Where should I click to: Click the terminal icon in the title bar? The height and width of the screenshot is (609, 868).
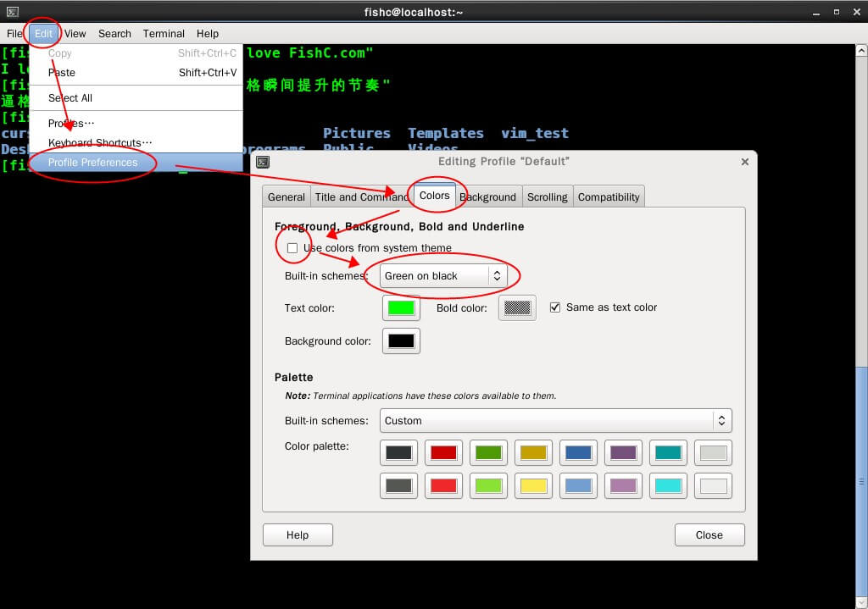tap(12, 11)
